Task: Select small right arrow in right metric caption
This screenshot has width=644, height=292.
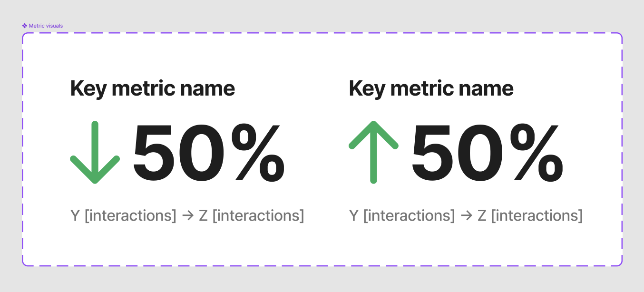Action: point(466,216)
